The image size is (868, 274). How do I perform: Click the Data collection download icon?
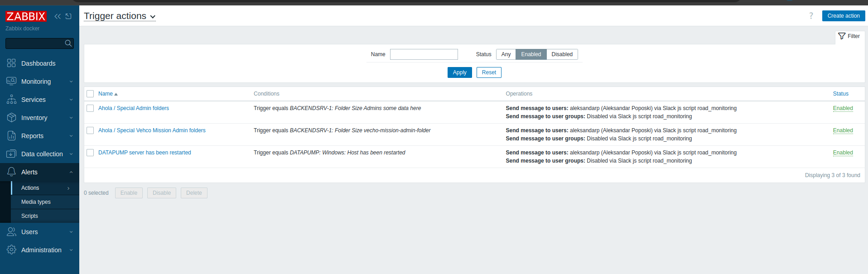(x=11, y=154)
